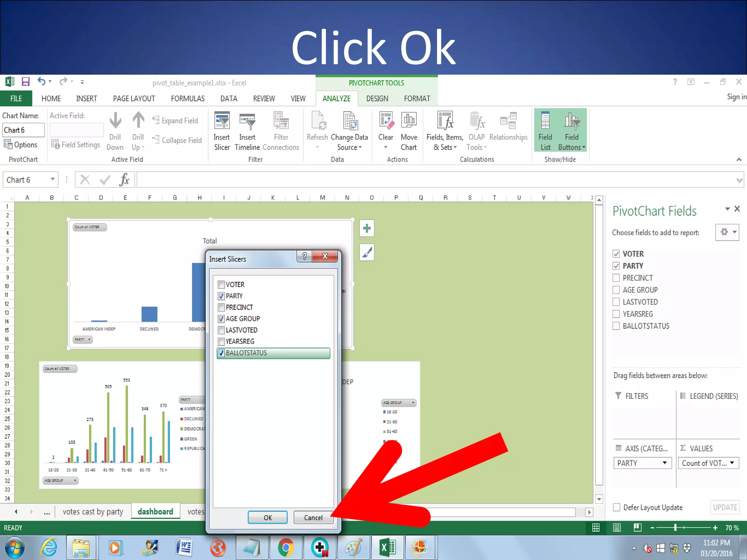This screenshot has width=747, height=560.
Task: Switch to the DESIGN tab
Action: (x=377, y=98)
